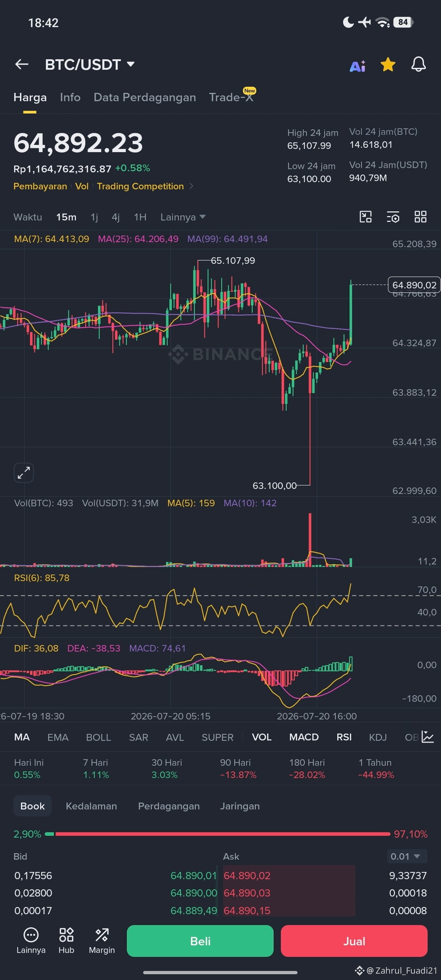Expand Lainnya timeframe dropdown
441x980 pixels.
coord(183,217)
